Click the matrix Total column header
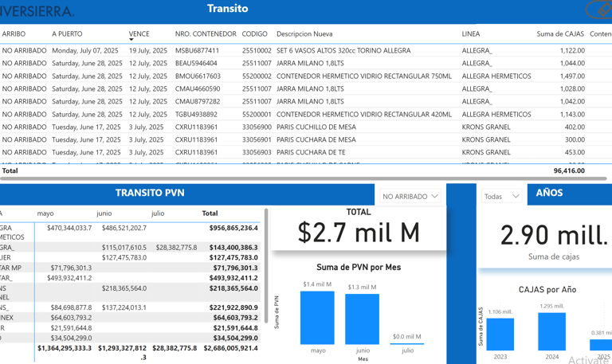 coord(210,213)
